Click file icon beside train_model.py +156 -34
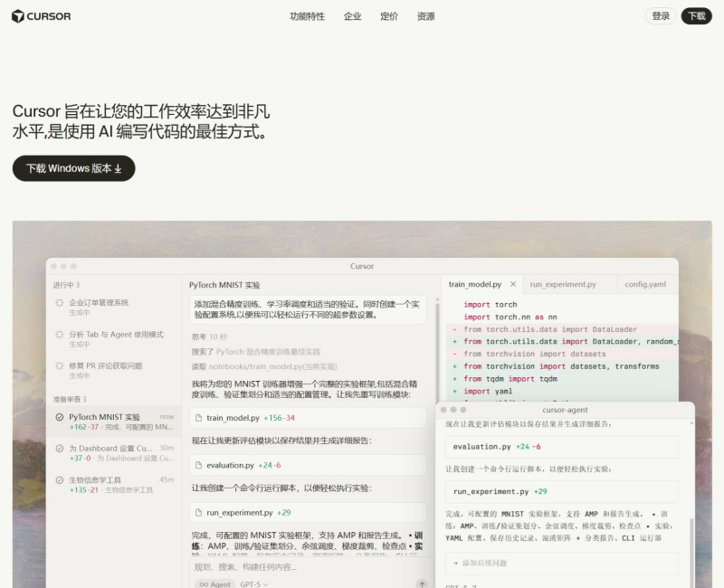The width and height of the screenshot is (724, 588). pyautogui.click(x=199, y=418)
